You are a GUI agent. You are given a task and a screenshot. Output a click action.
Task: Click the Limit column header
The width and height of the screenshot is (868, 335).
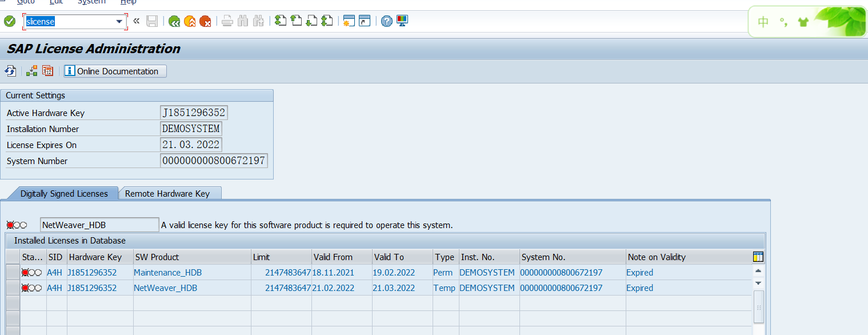tap(281, 257)
